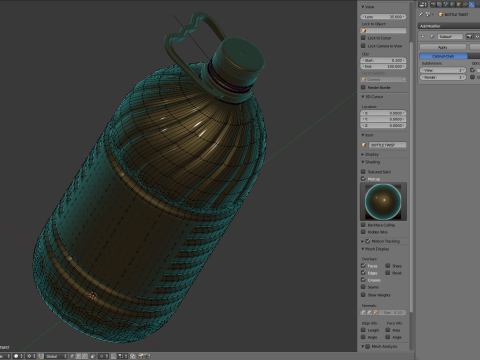Screen dimensions: 480x360
Task: Enable Face Info Area checkbox
Action: (388, 330)
